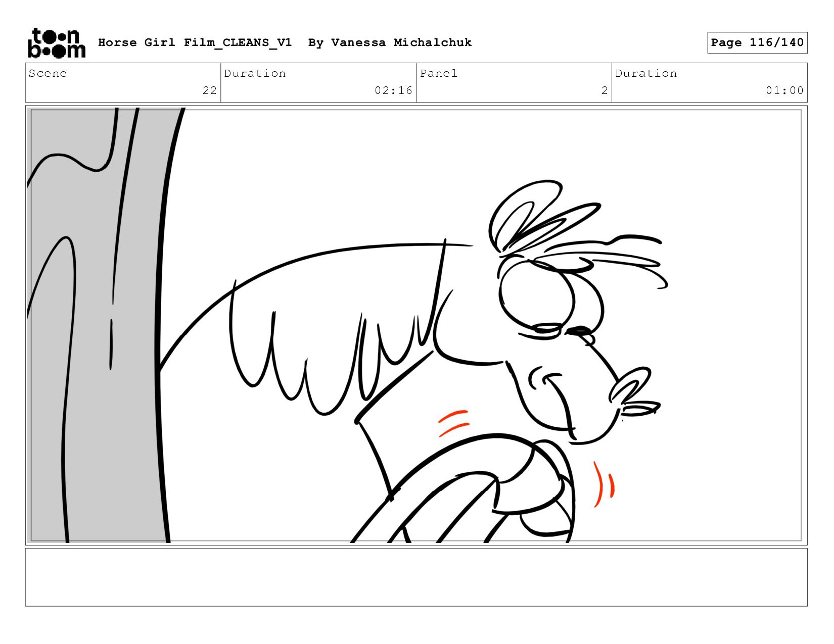The width and height of the screenshot is (834, 644).
Task: Click the scene number '22'
Action: coord(210,90)
